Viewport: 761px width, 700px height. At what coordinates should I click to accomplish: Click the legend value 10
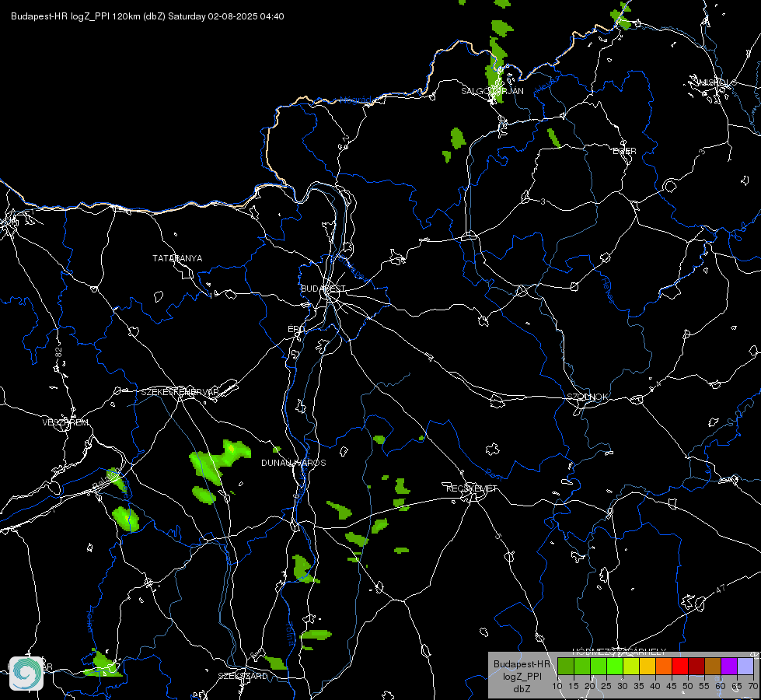pos(557,686)
